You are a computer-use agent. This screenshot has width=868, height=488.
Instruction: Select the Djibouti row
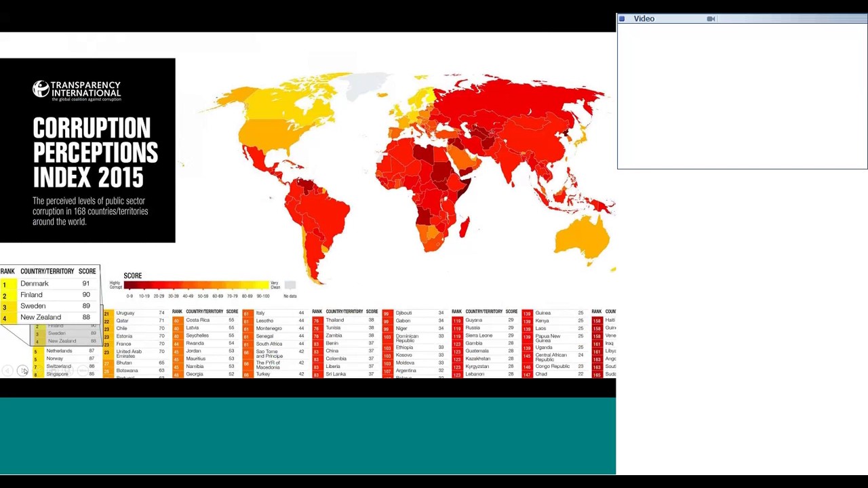click(414, 313)
